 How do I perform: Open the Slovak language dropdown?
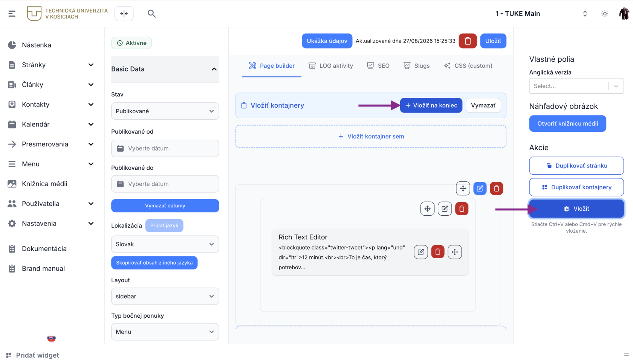165,244
